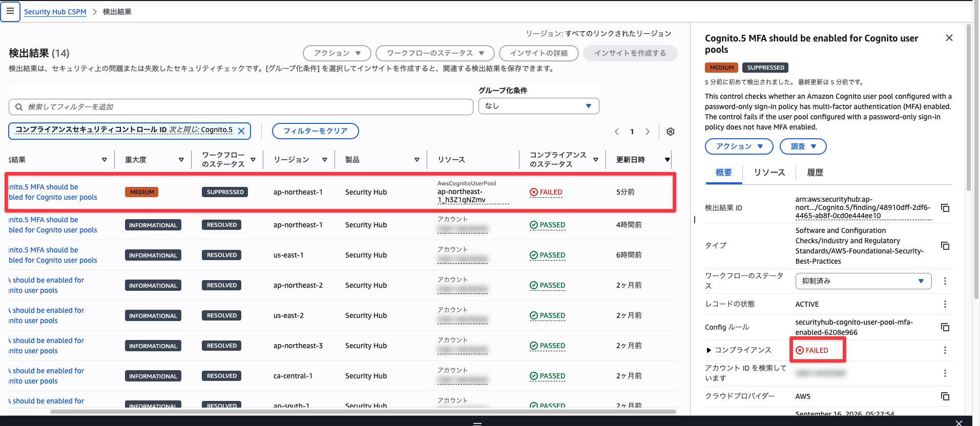Open ワークフローのステータス dropdown button
This screenshot has width=980, height=426.
pos(435,53)
